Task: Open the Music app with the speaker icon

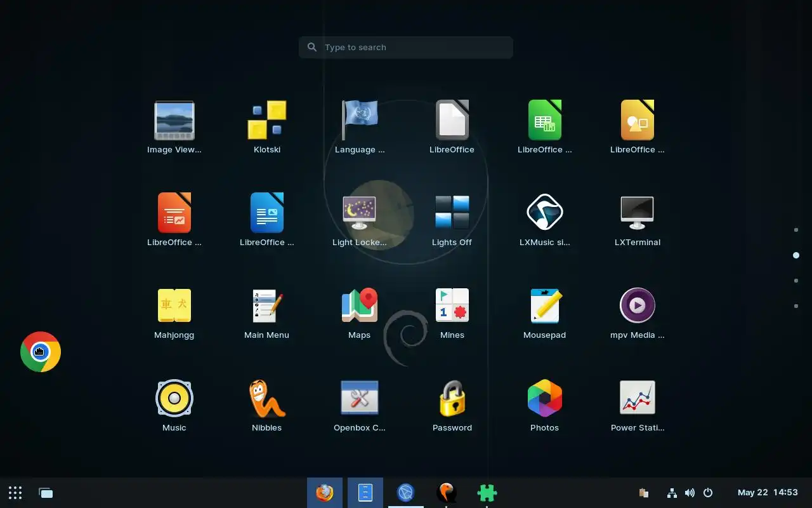Action: pos(174,399)
